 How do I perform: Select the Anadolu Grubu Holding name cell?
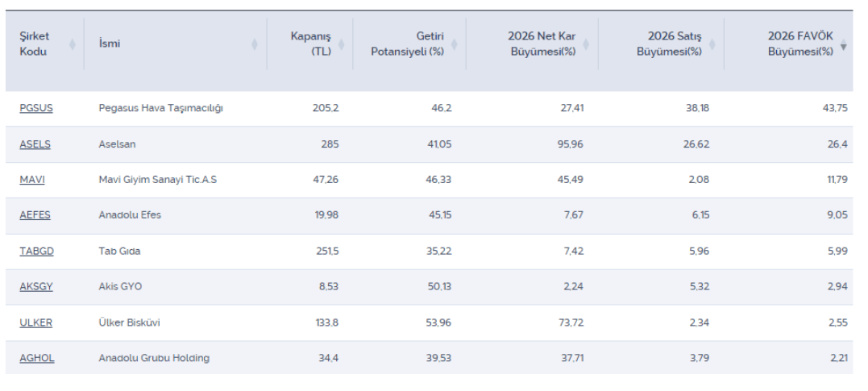pos(153,358)
